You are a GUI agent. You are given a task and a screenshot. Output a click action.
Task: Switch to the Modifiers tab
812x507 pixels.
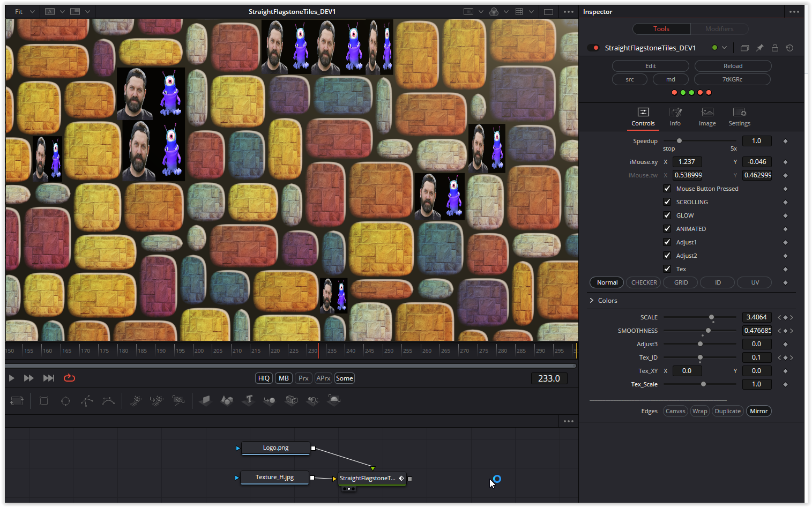(x=719, y=29)
